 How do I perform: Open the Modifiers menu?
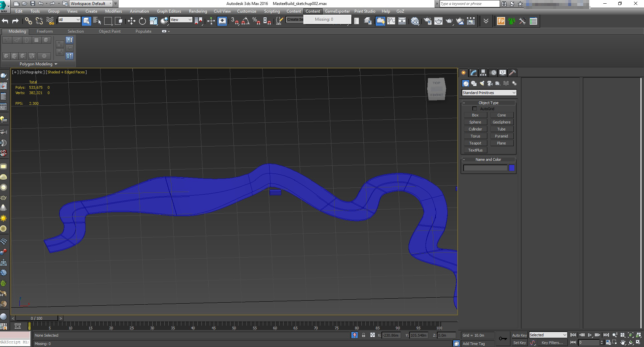tap(113, 11)
